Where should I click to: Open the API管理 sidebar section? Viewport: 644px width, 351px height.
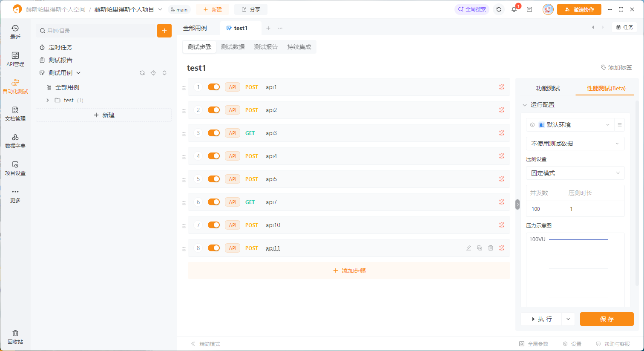coord(15,59)
